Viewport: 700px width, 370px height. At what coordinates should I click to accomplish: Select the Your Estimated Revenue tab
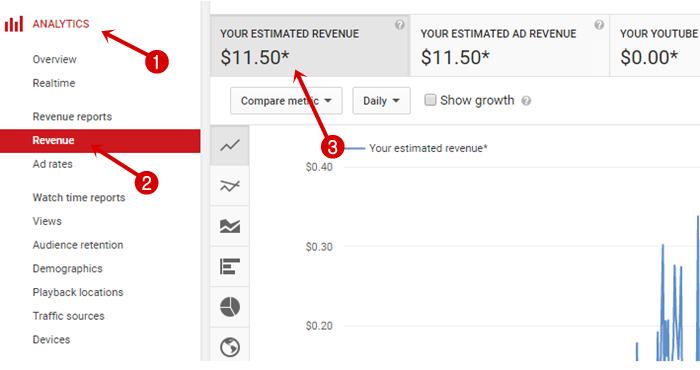(310, 46)
